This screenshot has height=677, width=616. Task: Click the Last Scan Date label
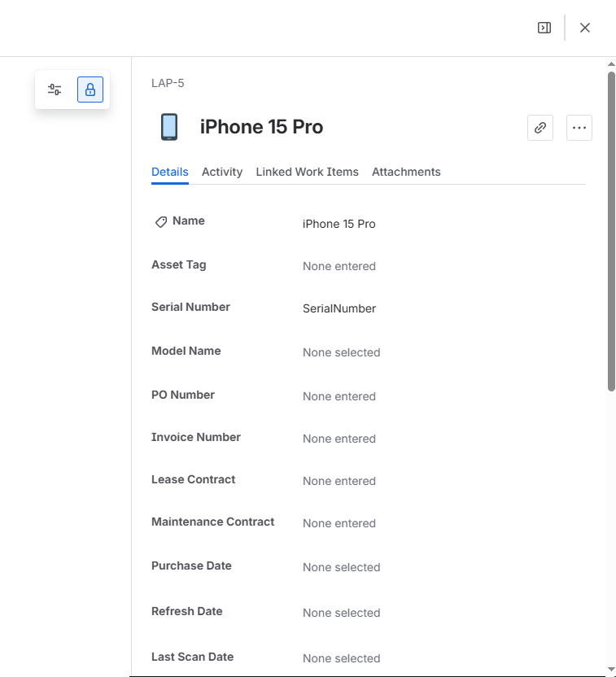coord(193,657)
